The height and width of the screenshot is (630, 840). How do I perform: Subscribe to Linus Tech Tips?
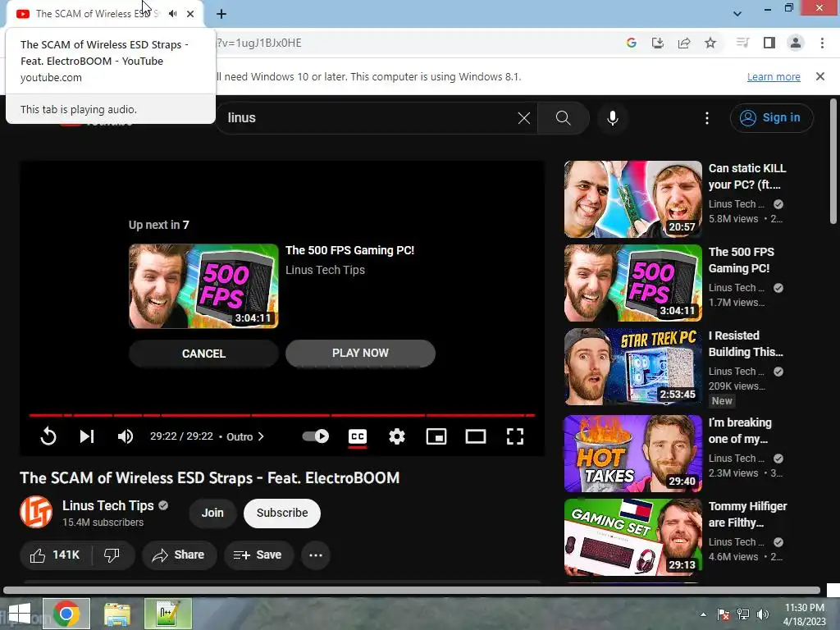coord(282,513)
